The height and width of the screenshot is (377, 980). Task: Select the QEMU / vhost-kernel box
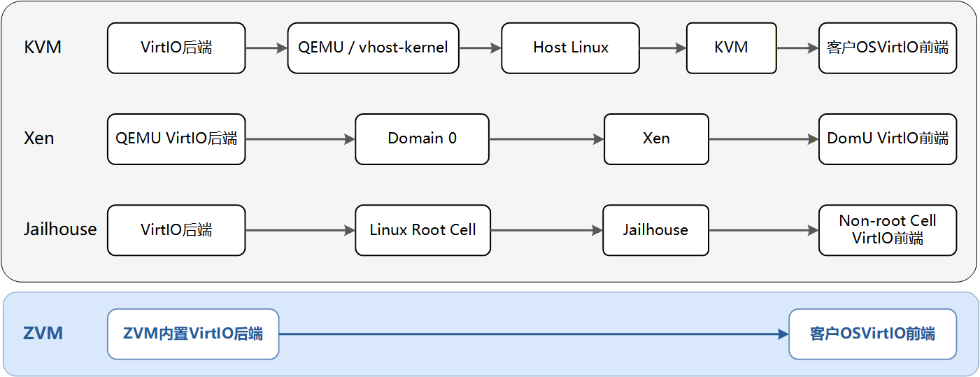[373, 48]
